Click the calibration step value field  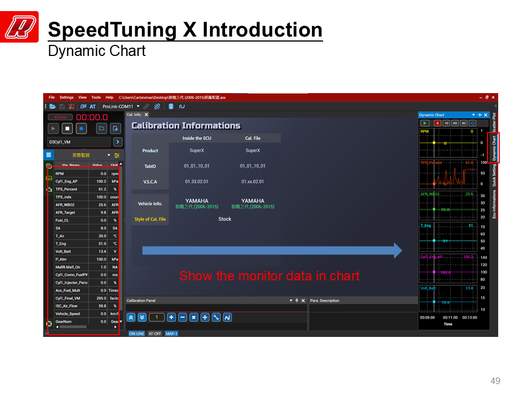[x=157, y=318]
